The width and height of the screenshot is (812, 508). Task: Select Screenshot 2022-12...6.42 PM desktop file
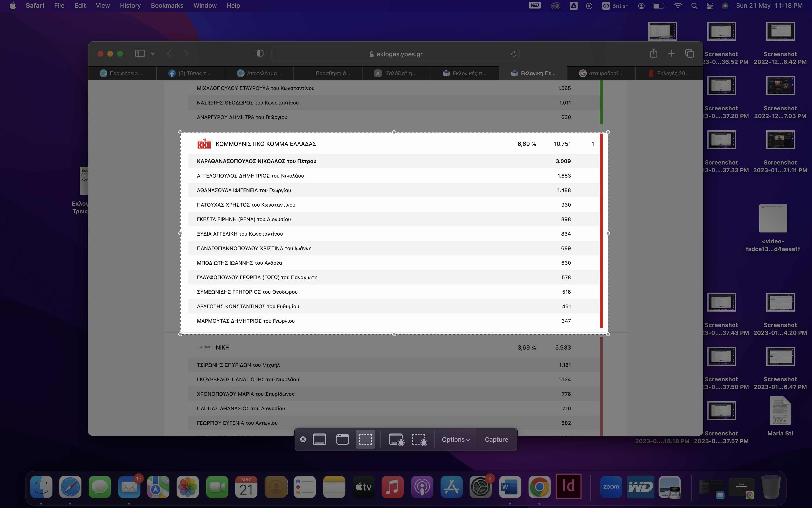tap(780, 44)
